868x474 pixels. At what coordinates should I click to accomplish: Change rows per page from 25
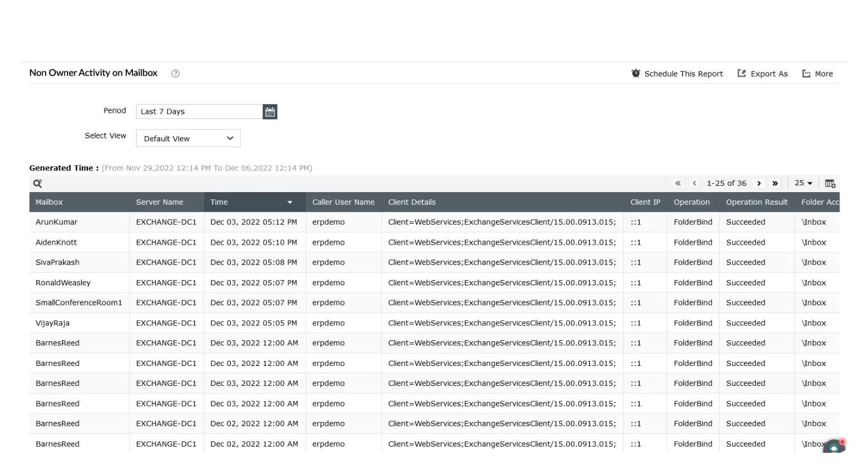coord(803,183)
